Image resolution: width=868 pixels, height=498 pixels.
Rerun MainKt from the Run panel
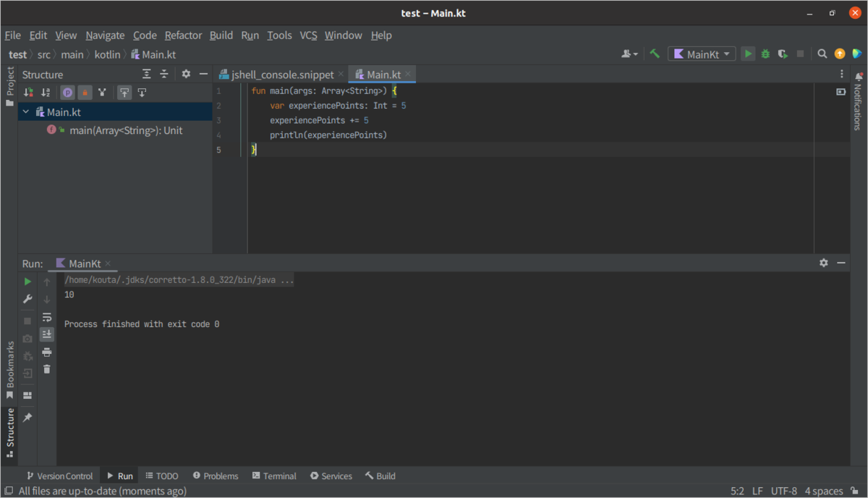tap(27, 282)
